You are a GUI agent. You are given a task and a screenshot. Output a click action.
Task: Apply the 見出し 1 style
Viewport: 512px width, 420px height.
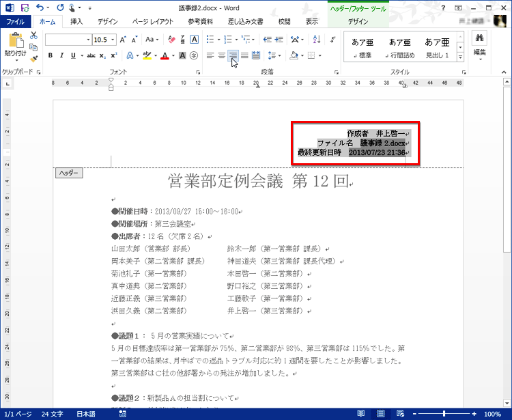pyautogui.click(x=437, y=48)
